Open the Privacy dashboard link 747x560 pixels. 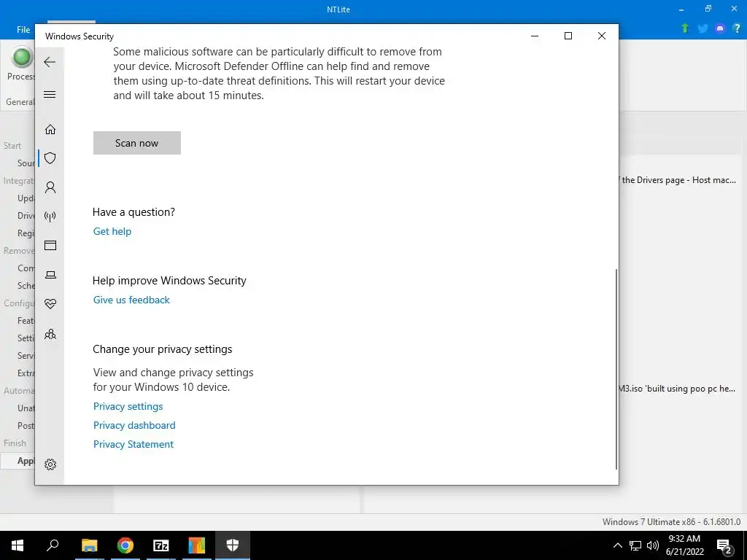coord(134,425)
